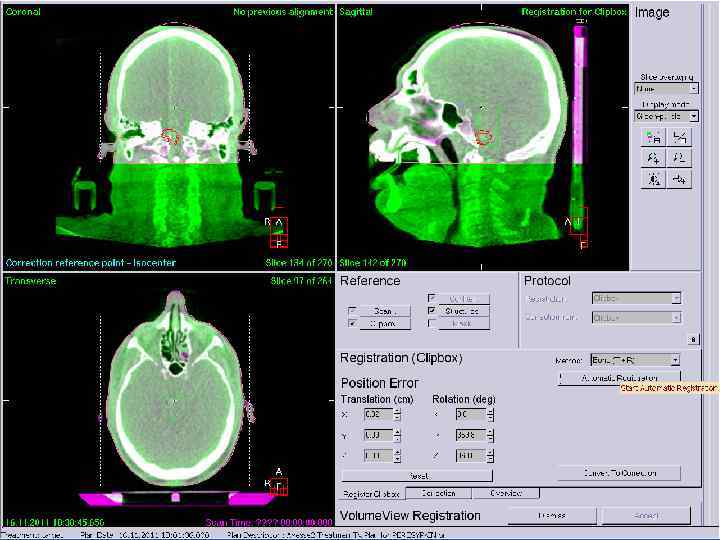Click the Transverse view orientation cube
720x540 pixels.
279,487
